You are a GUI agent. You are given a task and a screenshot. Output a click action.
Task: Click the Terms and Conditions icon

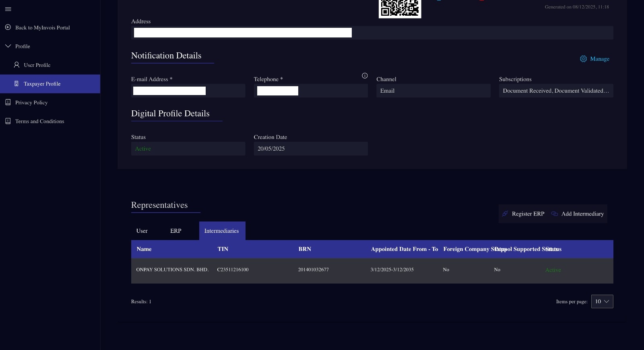click(8, 121)
